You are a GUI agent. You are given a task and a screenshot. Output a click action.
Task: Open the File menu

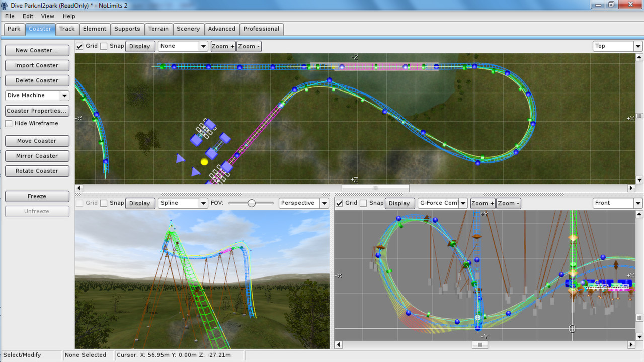(x=9, y=16)
